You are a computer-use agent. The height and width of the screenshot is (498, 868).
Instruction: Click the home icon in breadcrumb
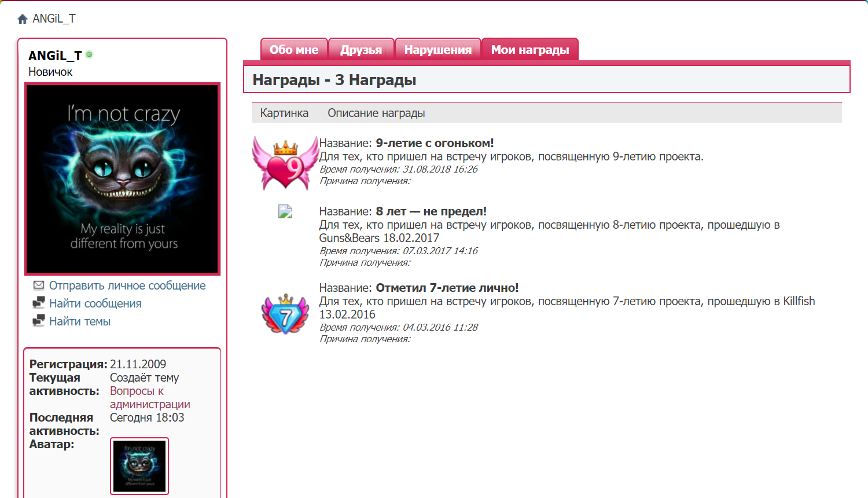click(23, 19)
